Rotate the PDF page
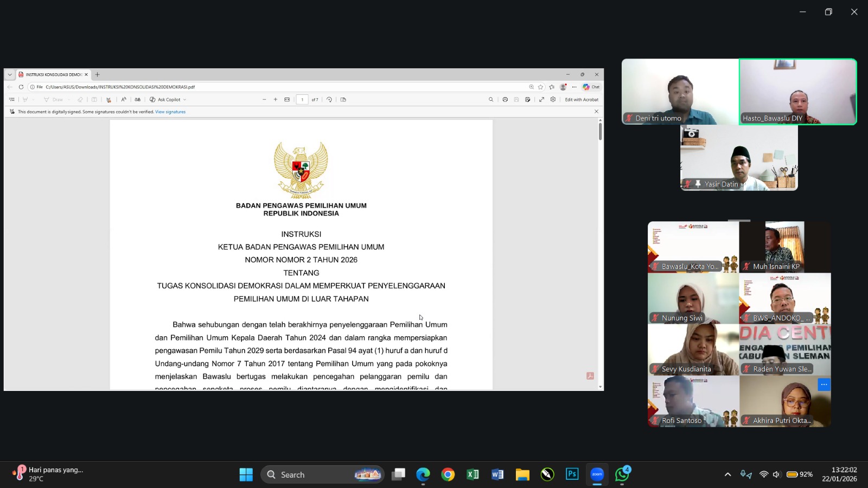The width and height of the screenshot is (868, 488). (329, 100)
